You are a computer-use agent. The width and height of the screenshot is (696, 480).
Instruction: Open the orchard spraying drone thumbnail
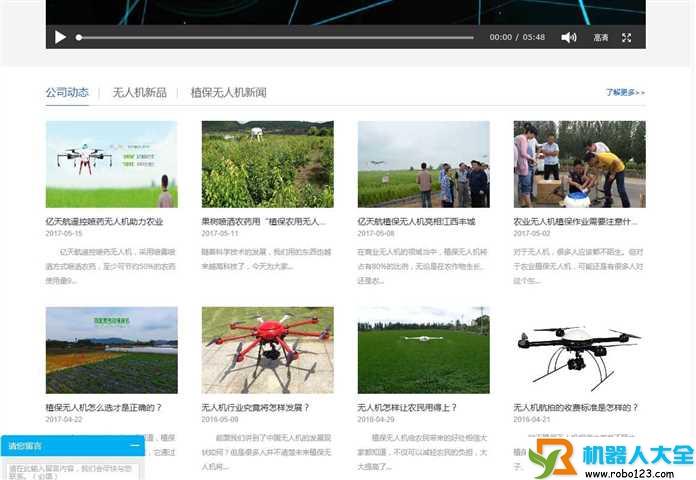pos(268,164)
